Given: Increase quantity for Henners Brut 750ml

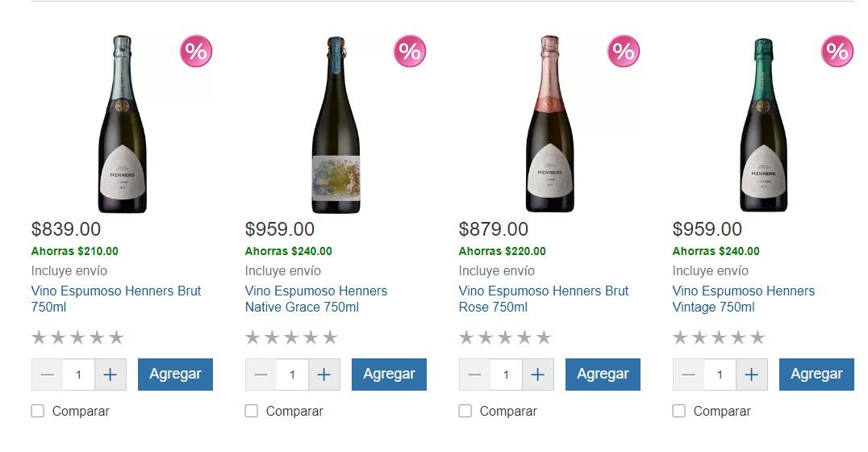Looking at the screenshot, I should pyautogui.click(x=111, y=375).
